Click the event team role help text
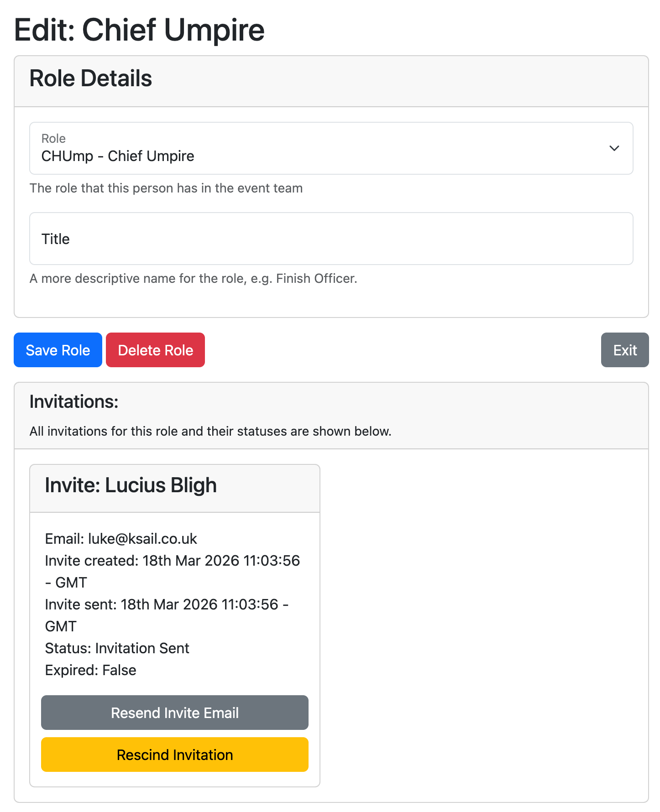The image size is (660, 812). pos(166,188)
